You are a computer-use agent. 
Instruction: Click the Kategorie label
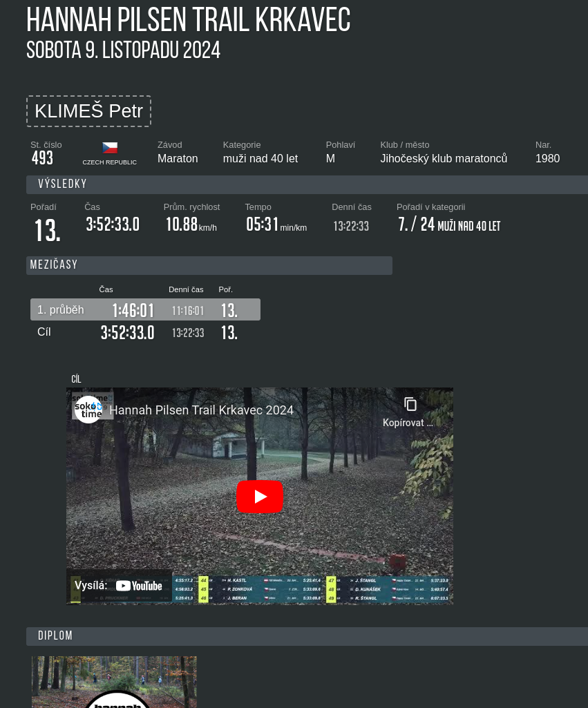(x=242, y=145)
